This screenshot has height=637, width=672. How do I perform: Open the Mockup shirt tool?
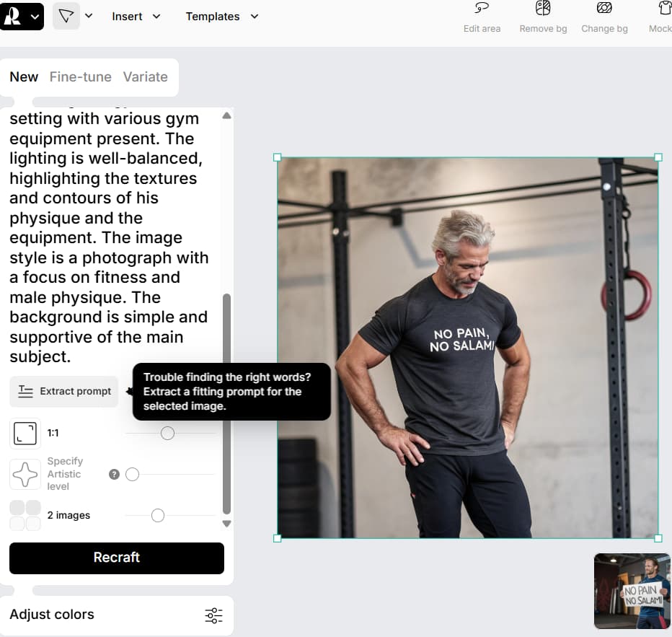[x=664, y=8]
